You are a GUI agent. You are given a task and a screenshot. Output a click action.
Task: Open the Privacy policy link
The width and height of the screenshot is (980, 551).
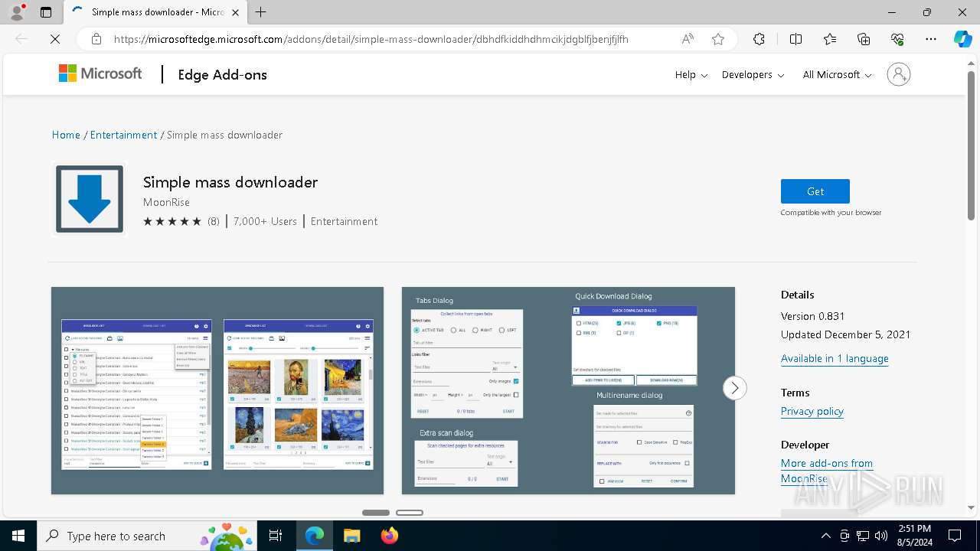pyautogui.click(x=812, y=411)
